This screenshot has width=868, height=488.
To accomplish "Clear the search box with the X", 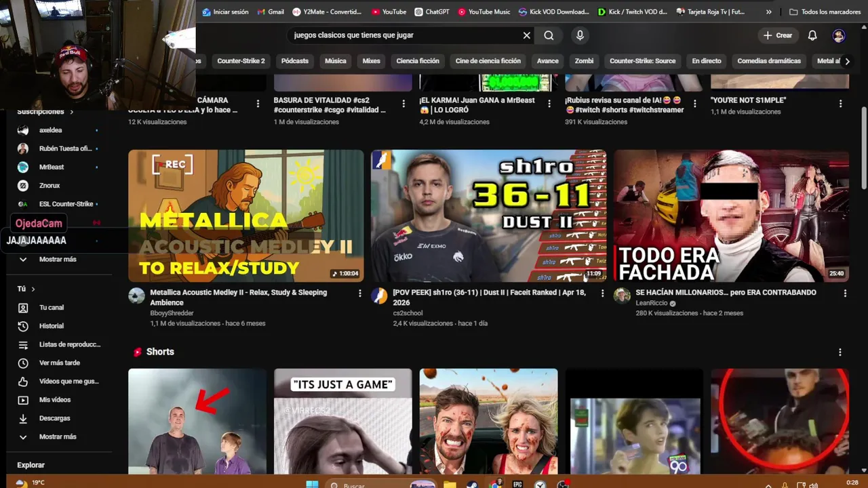I will point(526,35).
